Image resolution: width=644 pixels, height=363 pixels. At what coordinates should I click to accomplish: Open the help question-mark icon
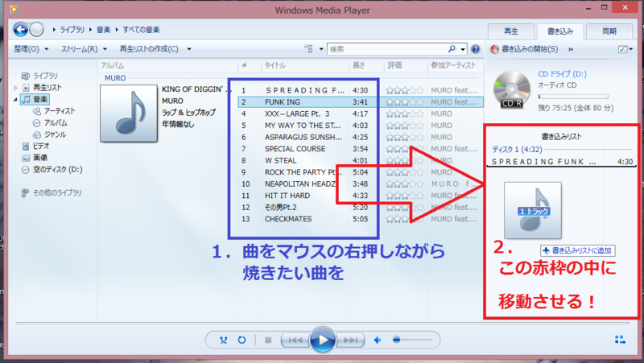coord(475,49)
